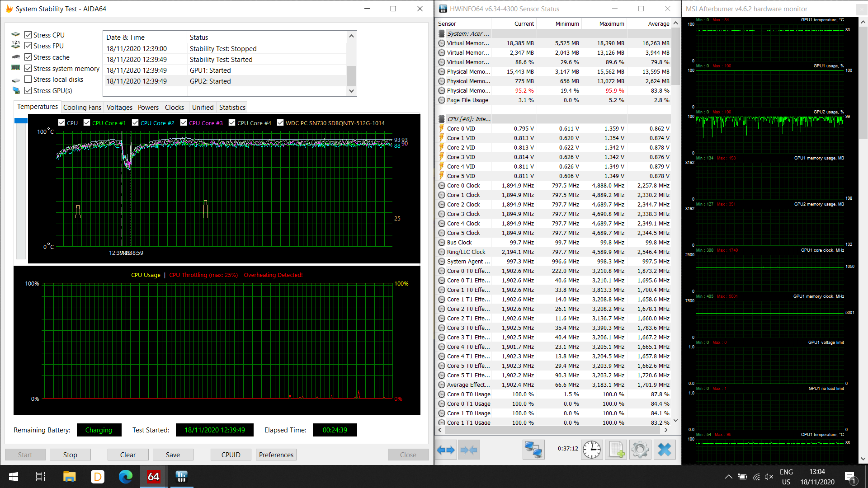Click HWiNFO expand columns arrows icon
Screen dimensions: 868x488
point(446,450)
